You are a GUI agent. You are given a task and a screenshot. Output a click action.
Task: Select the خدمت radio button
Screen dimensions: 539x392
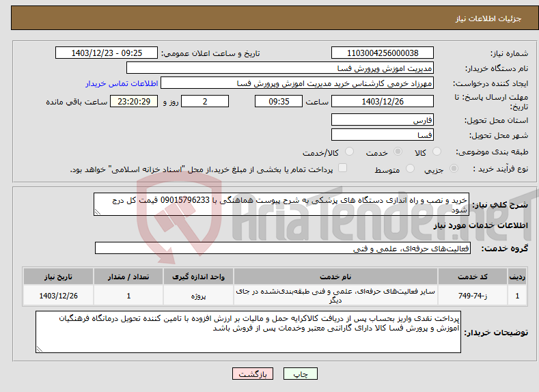pos(398,152)
